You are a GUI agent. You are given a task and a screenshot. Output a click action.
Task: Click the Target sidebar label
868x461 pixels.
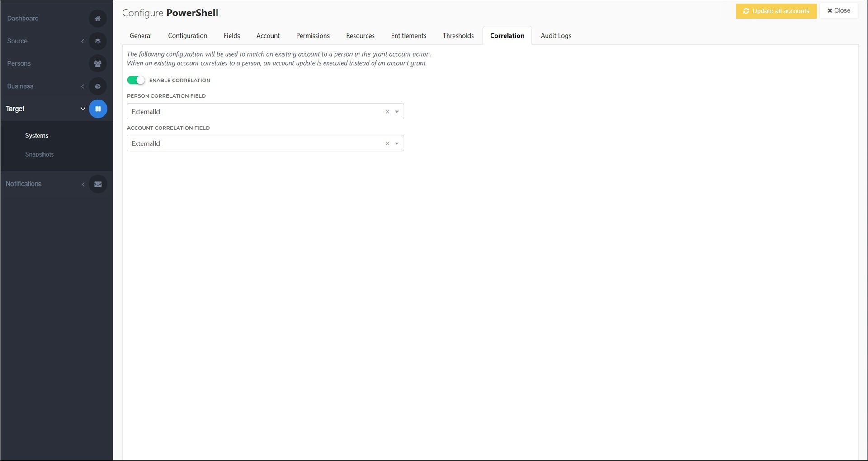point(15,109)
